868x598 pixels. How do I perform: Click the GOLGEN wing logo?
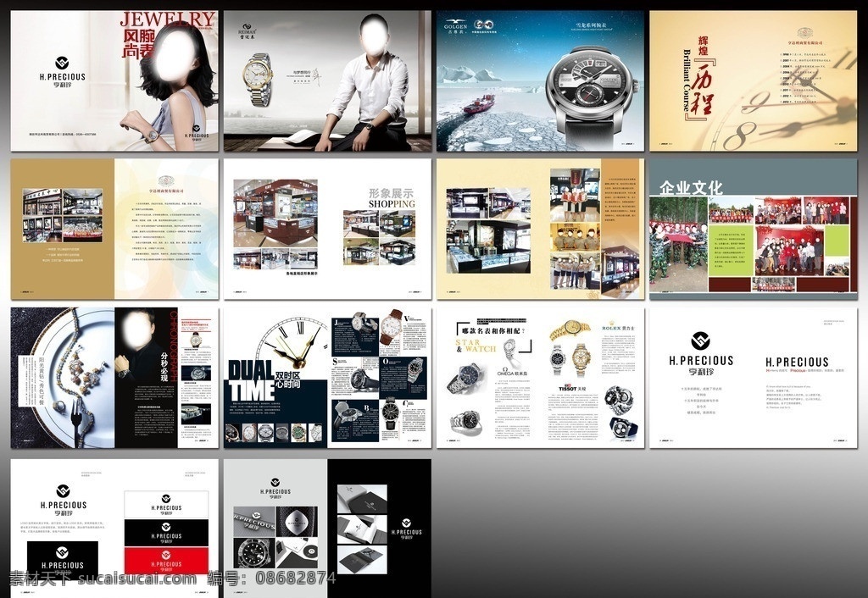(455, 21)
